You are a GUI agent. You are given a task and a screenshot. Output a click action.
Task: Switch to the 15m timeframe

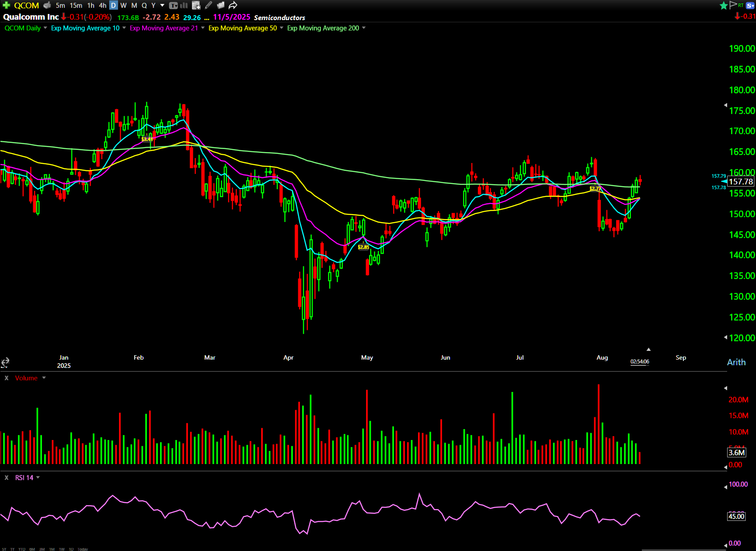[x=76, y=5]
